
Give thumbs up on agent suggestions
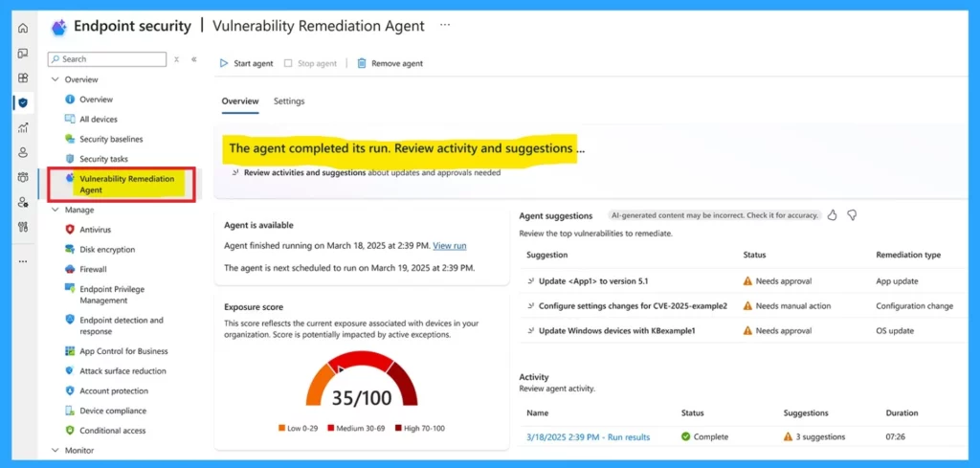[832, 215]
